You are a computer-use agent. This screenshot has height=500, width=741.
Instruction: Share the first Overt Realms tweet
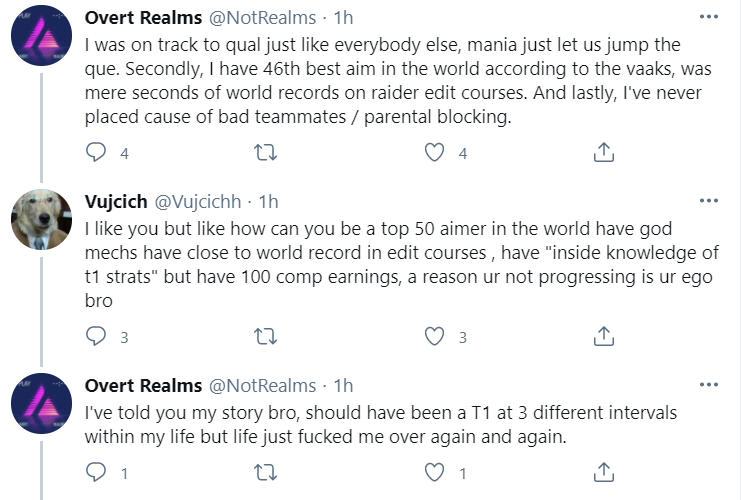pos(604,153)
